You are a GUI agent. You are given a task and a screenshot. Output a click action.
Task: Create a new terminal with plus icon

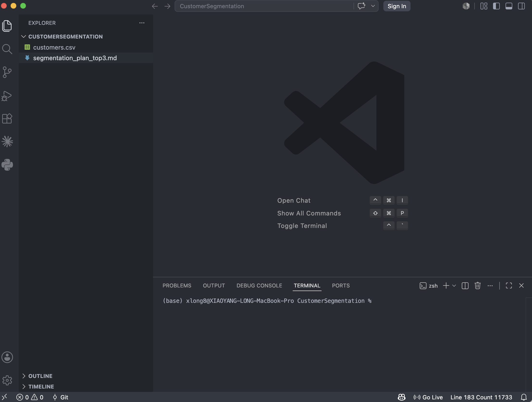click(x=446, y=286)
